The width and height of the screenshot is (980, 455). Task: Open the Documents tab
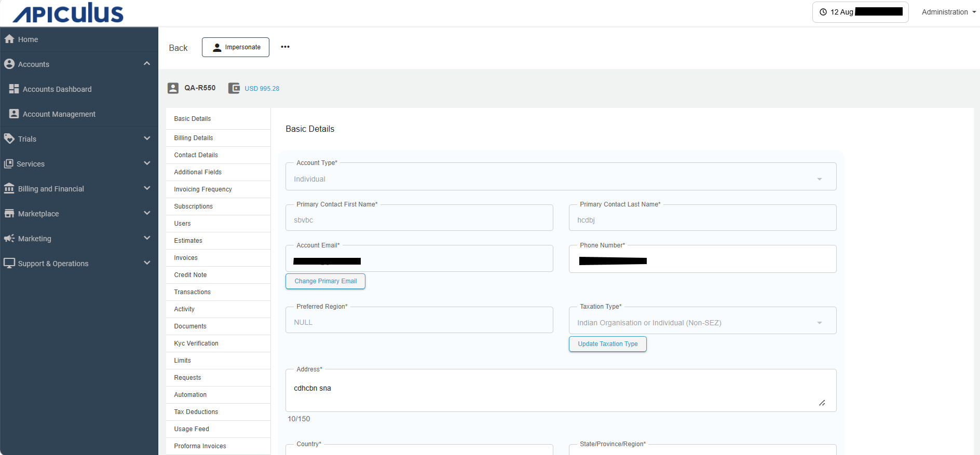(x=218, y=326)
